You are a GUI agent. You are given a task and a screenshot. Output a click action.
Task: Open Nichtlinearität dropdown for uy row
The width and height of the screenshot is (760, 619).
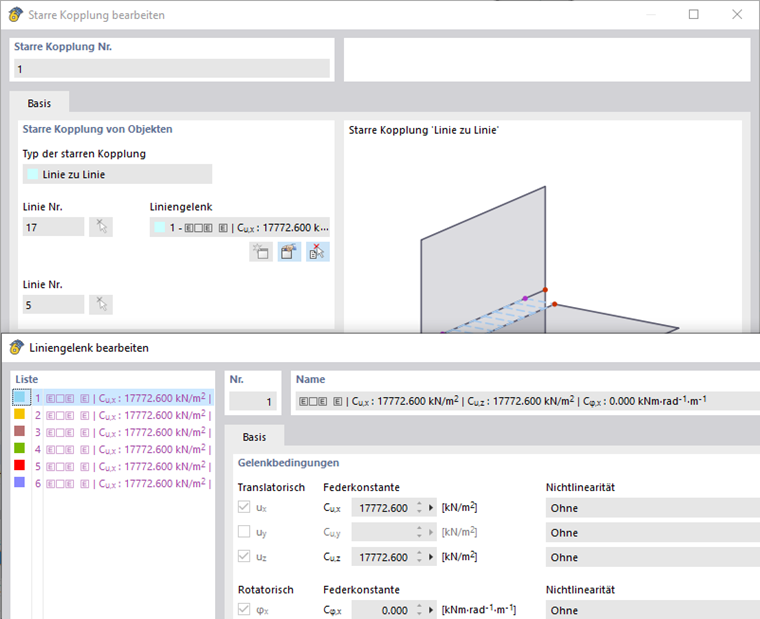[652, 533]
